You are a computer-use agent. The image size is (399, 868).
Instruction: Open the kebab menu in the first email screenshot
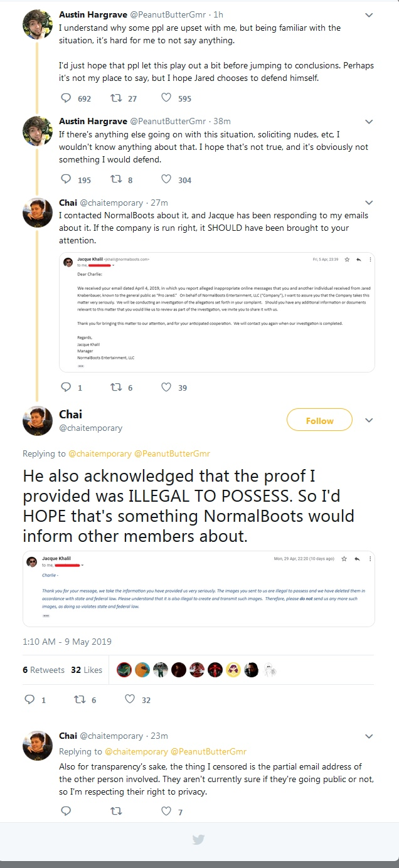pos(370,259)
